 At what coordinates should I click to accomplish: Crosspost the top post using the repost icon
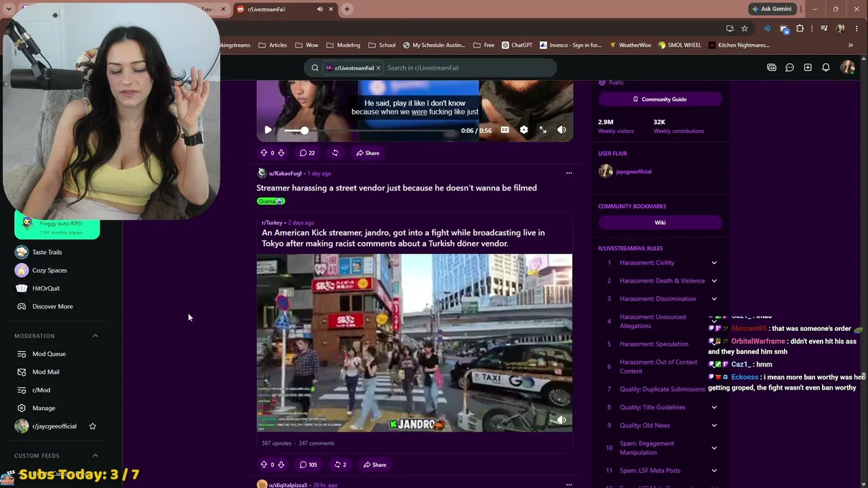pos(335,153)
